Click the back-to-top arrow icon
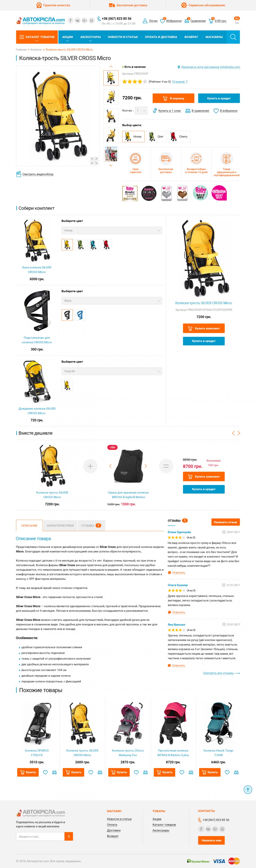The width and height of the screenshot is (256, 868). point(248,789)
